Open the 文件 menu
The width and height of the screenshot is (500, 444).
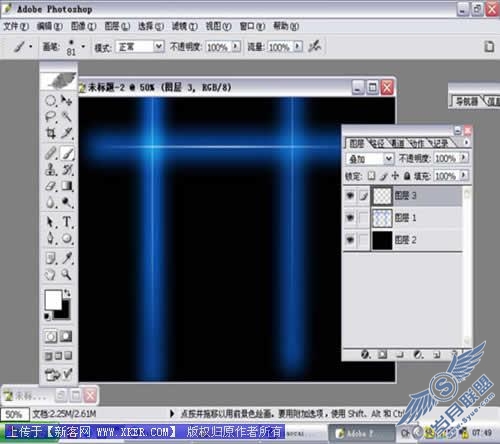(16, 26)
